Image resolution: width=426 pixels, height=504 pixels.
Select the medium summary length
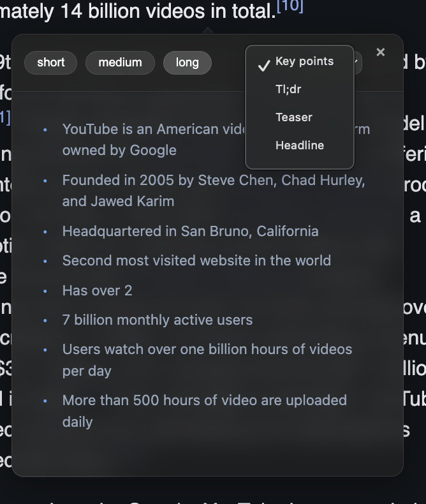120,63
